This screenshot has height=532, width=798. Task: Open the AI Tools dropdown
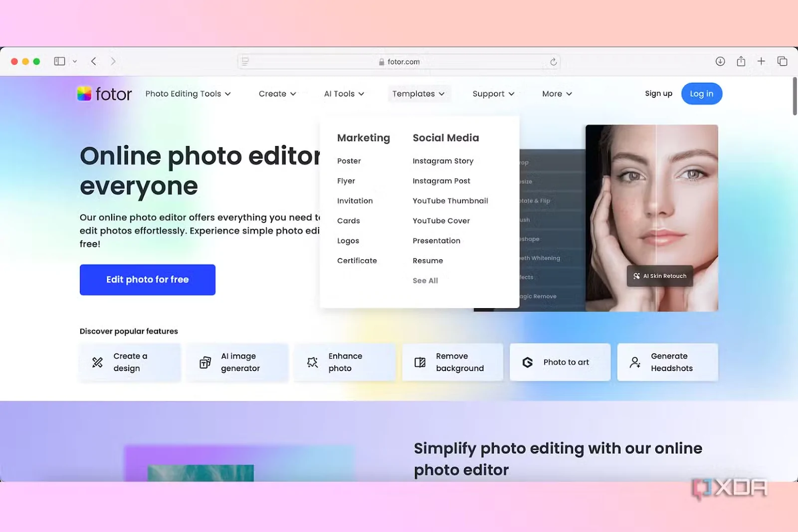click(344, 93)
